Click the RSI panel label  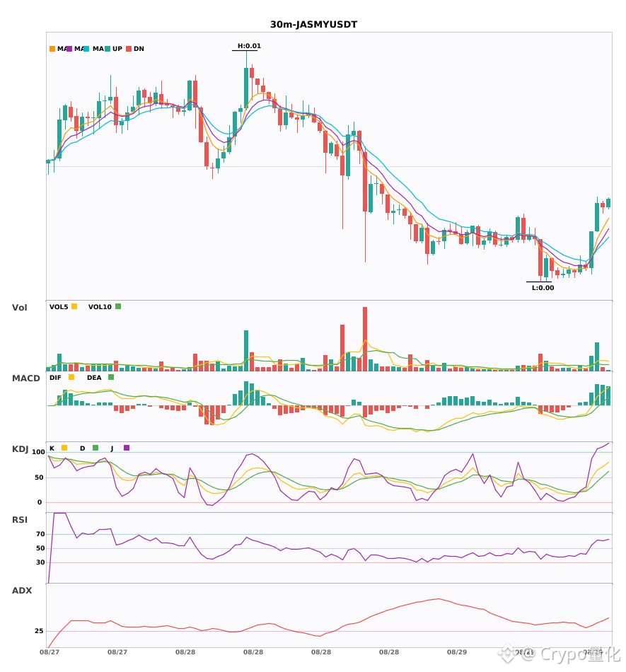tap(20, 519)
